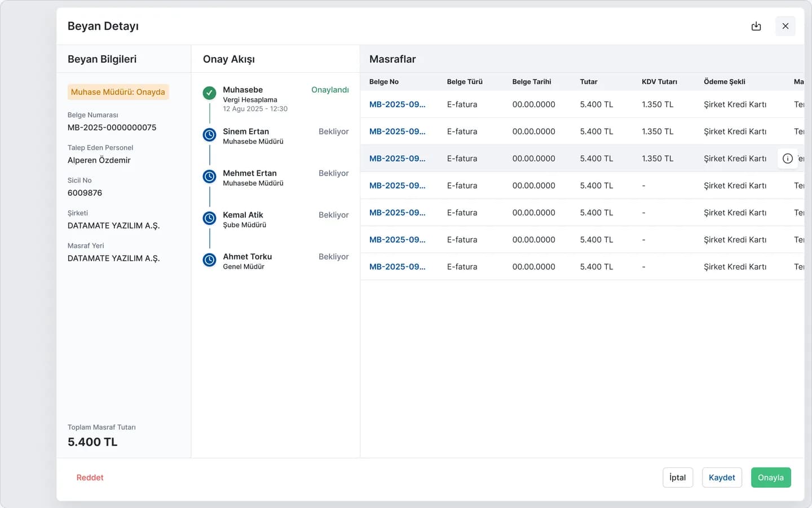Click approver name Kemal Atik
This screenshot has height=508, width=812.
(243, 215)
